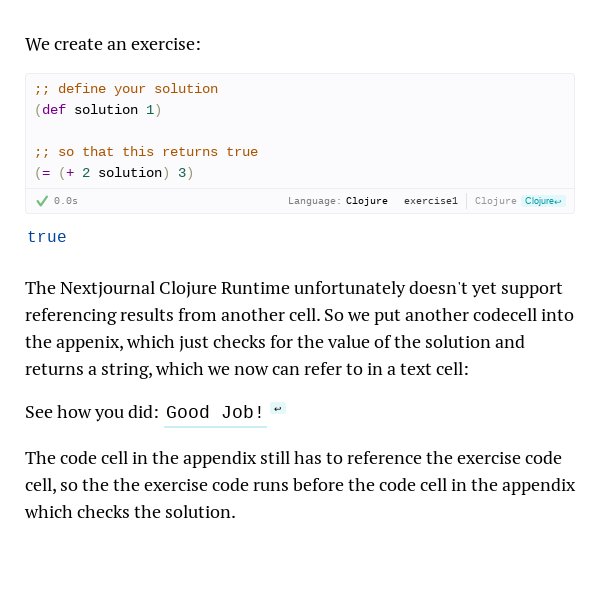Click the paragraph starting 'The Nextjournal Clojure Runtime'
This screenshot has width=600, height=600.
[300, 329]
